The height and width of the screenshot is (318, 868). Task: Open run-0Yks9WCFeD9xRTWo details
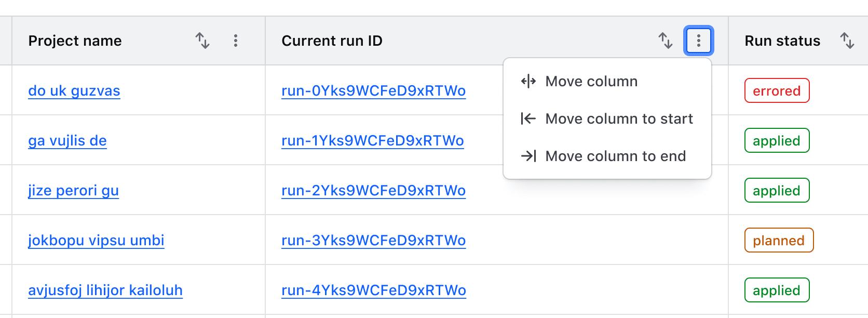tap(373, 90)
